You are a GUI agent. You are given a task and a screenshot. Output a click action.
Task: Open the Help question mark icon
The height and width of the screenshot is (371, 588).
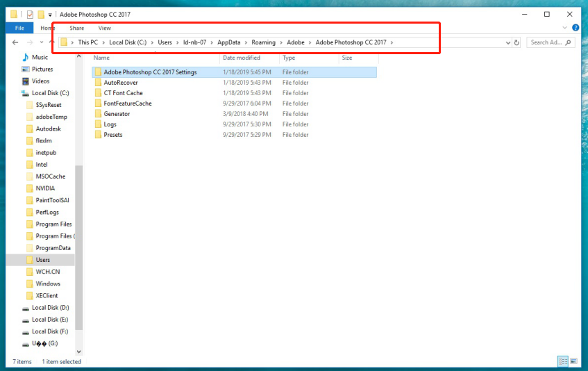tap(576, 28)
